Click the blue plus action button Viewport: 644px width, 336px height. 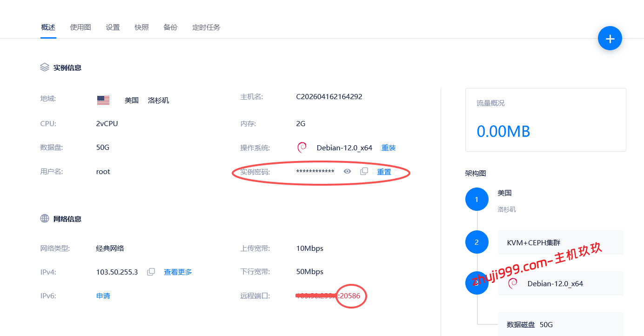click(610, 38)
